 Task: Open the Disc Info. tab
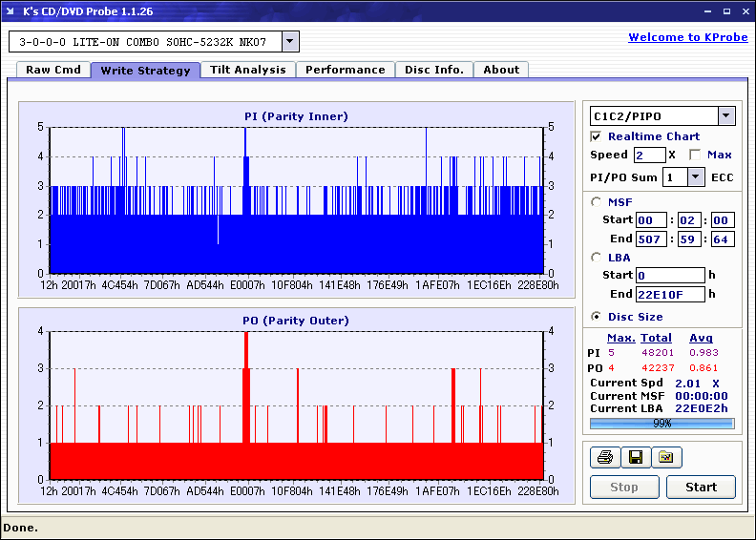(434, 70)
